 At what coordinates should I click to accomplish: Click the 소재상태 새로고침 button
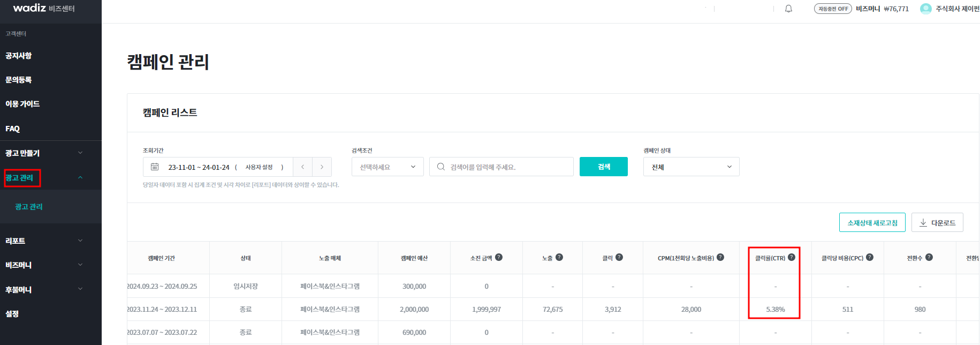click(872, 223)
